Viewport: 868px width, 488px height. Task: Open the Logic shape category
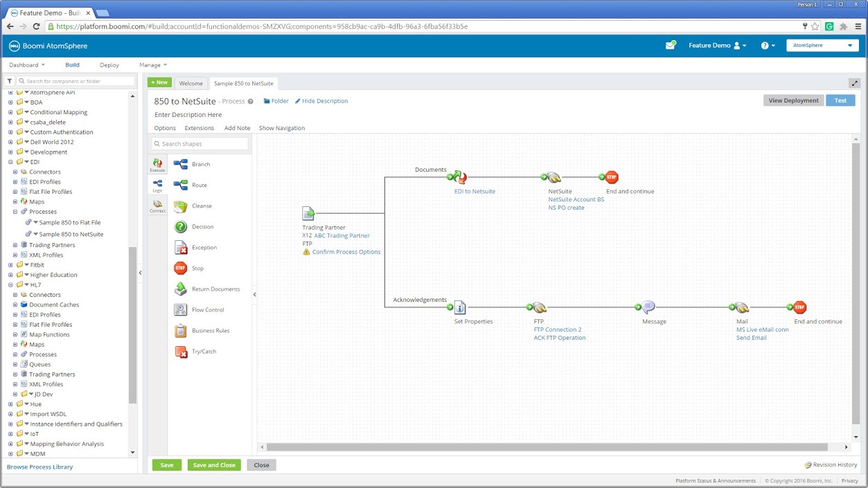tap(158, 185)
